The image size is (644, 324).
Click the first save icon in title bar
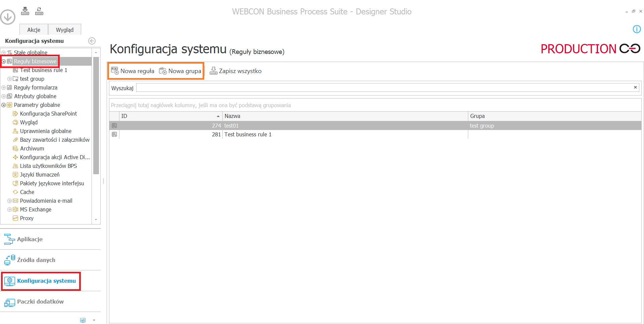coord(25,11)
